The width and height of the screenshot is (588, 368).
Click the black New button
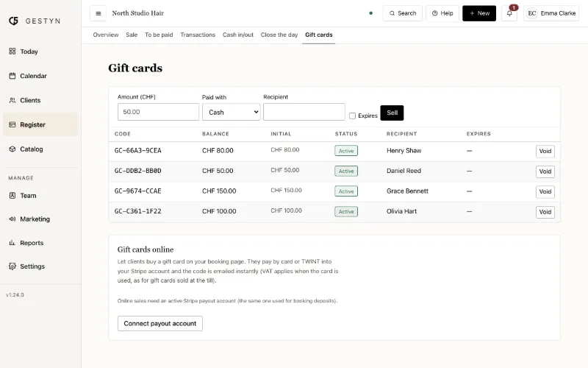coord(479,13)
